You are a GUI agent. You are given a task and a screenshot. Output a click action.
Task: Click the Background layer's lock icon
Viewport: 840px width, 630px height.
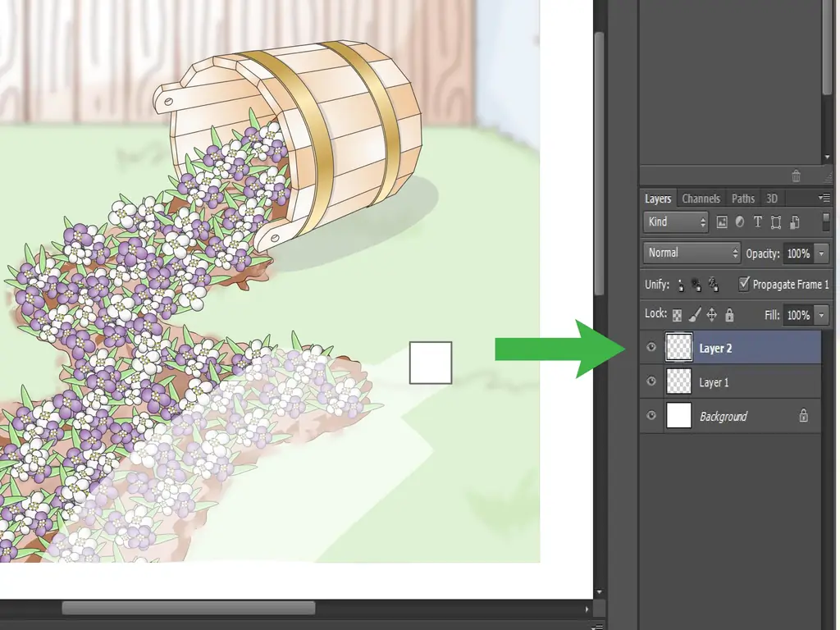coord(804,415)
